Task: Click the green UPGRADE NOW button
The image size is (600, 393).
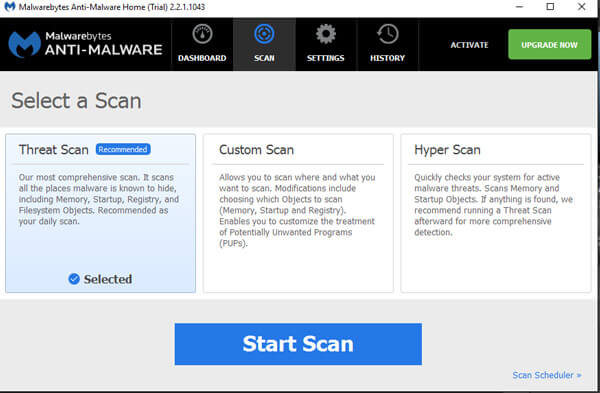Action: (x=549, y=44)
